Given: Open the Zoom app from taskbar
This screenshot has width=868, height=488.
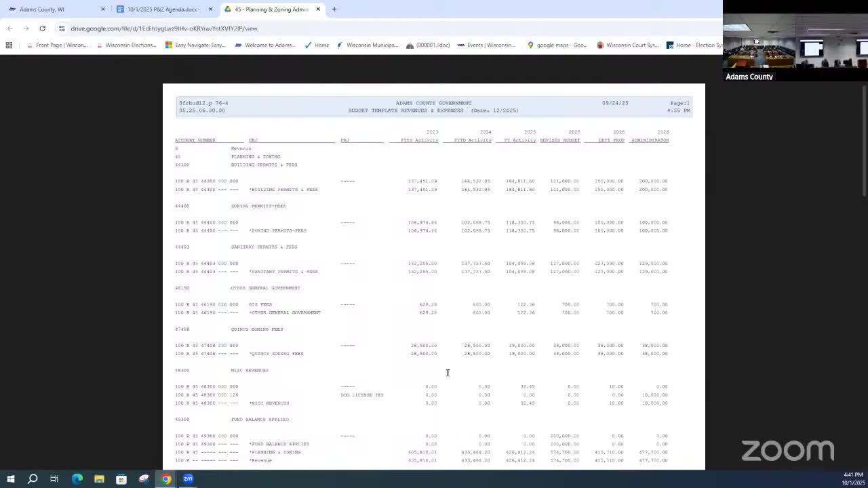Looking at the screenshot, I should (188, 479).
